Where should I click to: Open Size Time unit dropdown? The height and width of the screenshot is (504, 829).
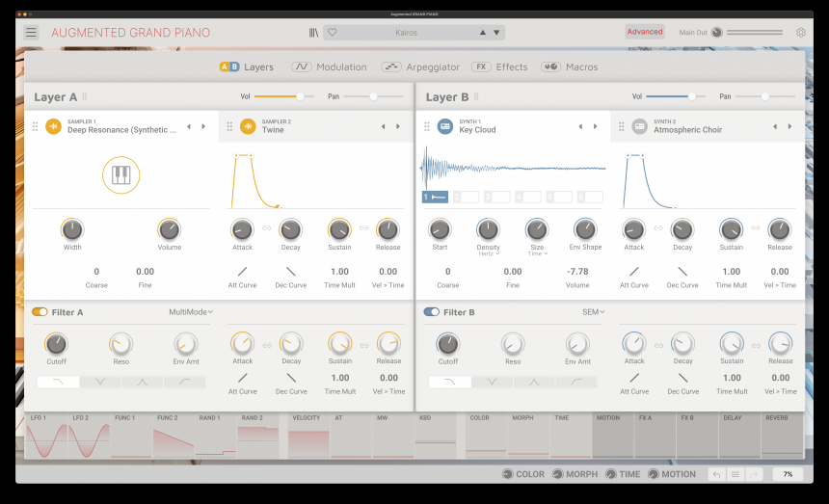pyautogui.click(x=537, y=254)
